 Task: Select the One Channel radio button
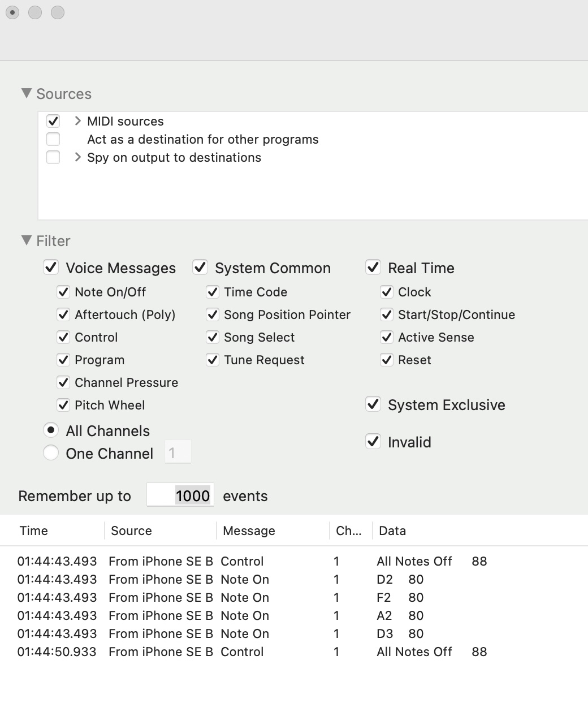(x=51, y=453)
